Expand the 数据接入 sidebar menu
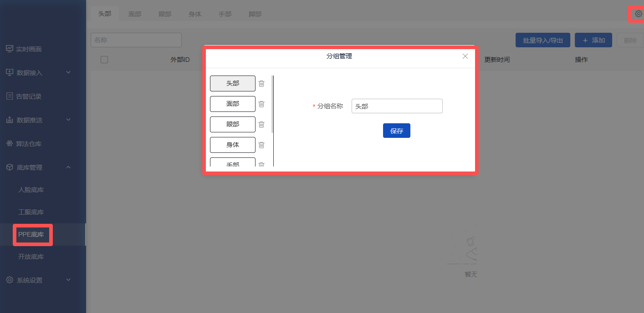Viewport: 644px width, 313px height. pyautogui.click(x=68, y=72)
